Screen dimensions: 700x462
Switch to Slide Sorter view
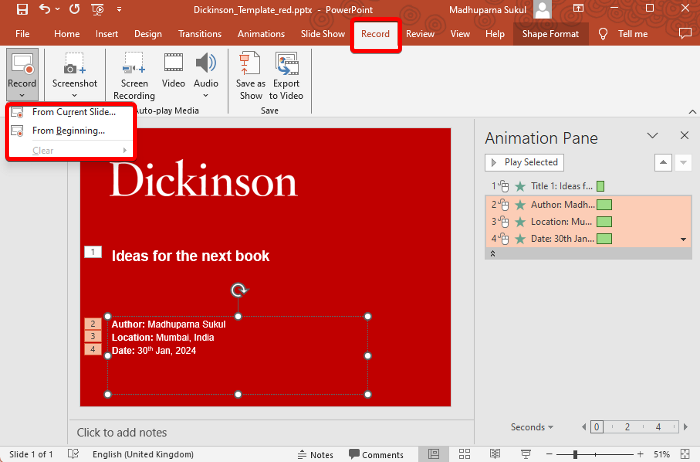(x=465, y=454)
